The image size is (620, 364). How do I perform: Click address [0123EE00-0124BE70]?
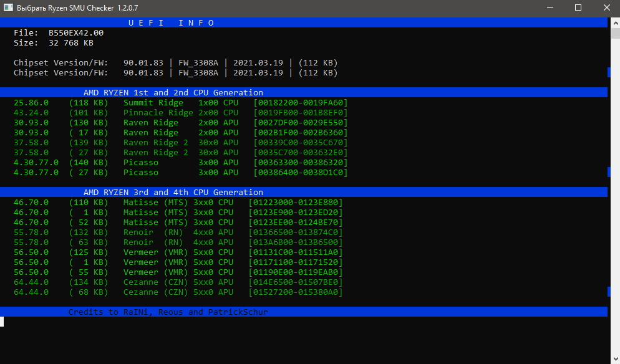tap(296, 222)
